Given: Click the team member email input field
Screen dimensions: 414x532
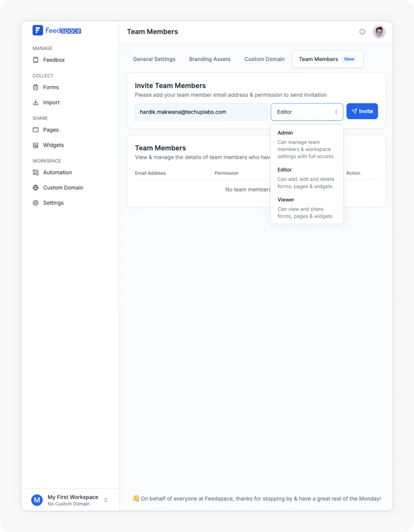Looking at the screenshot, I should click(201, 111).
